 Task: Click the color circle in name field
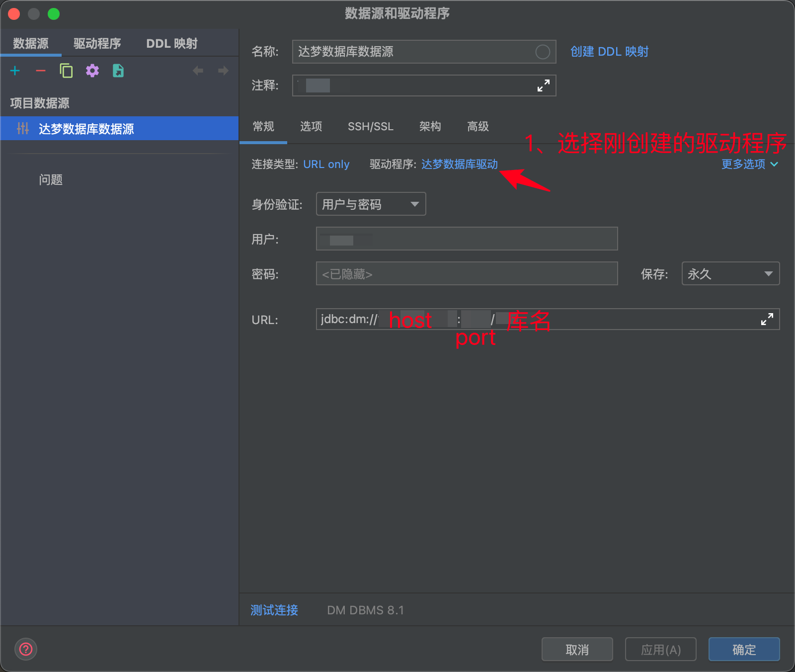click(x=543, y=52)
